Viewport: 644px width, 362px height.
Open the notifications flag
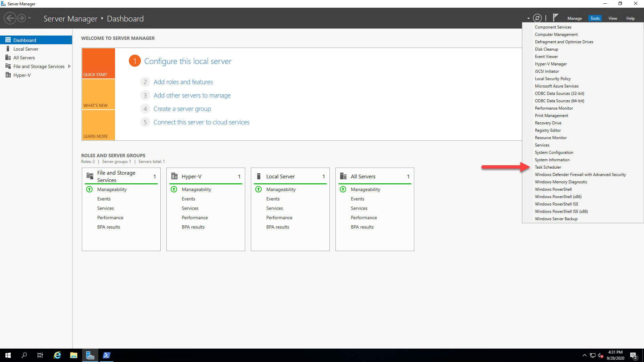(x=555, y=17)
